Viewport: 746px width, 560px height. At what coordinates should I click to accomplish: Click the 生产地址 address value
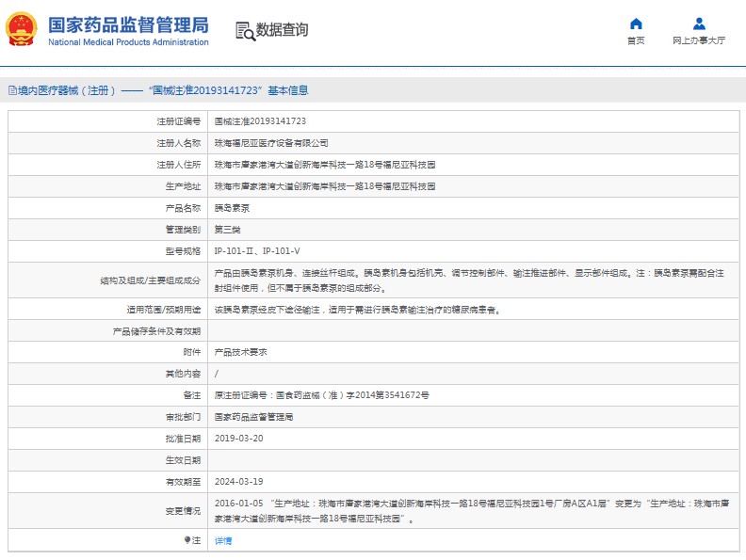(325, 186)
